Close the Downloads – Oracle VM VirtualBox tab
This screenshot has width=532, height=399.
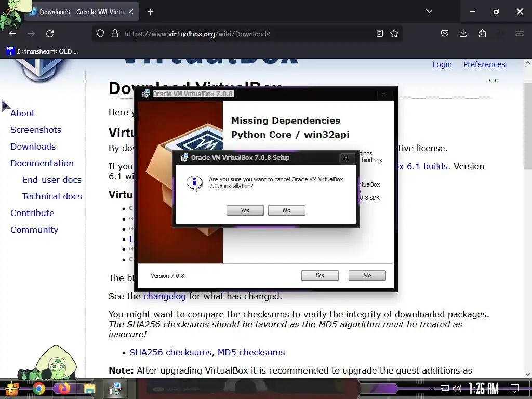pyautogui.click(x=131, y=11)
